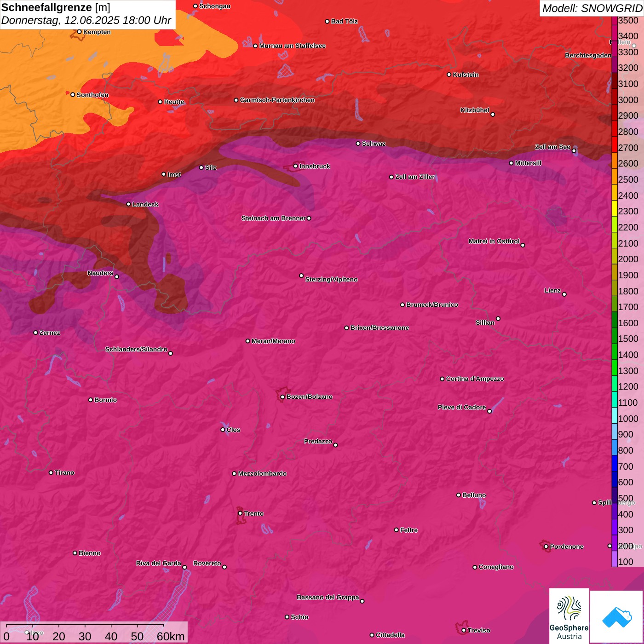Click the Nauders marker dot
Screen dimensions: 644x644
pos(117,276)
